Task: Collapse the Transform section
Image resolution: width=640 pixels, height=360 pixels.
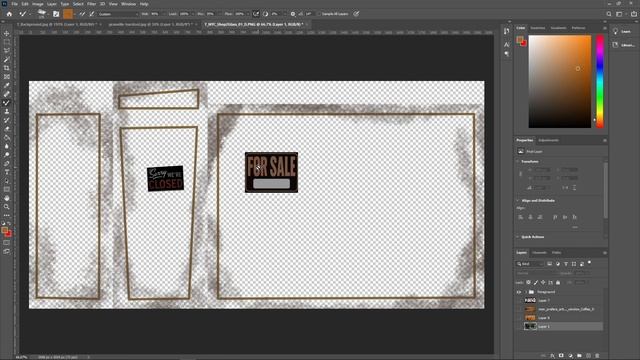Action: point(518,161)
